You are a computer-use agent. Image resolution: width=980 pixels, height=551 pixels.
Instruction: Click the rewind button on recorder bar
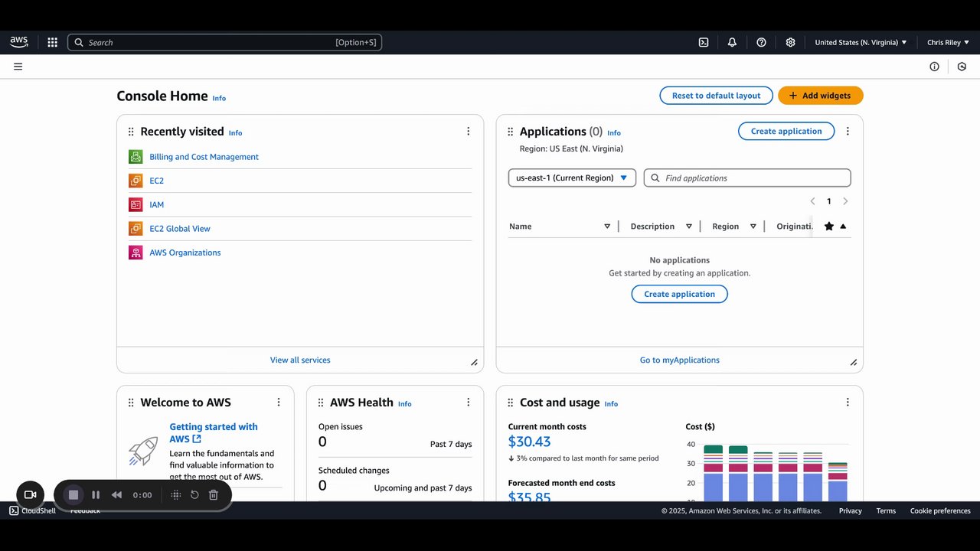116,494
